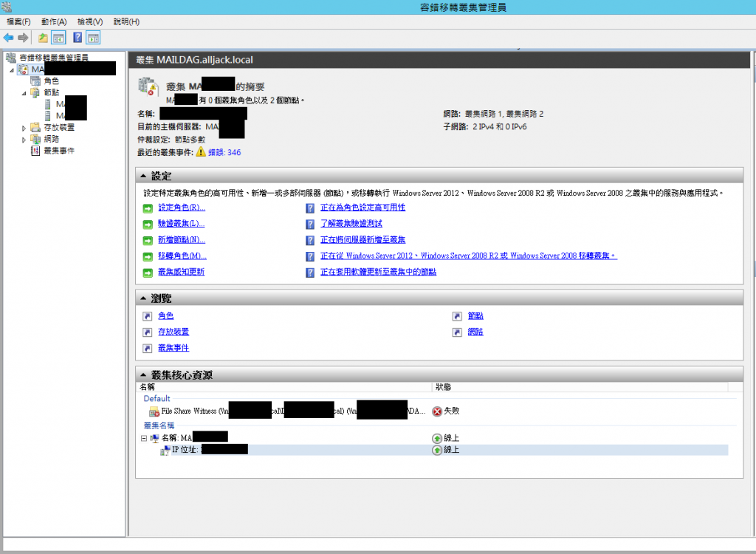This screenshot has height=554, width=756.
Task: Select 叢集事件 in the left tree
Action: [59, 151]
